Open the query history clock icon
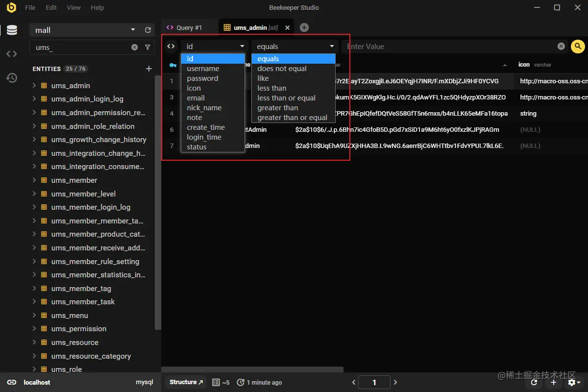This screenshot has height=392, width=588. click(x=12, y=78)
